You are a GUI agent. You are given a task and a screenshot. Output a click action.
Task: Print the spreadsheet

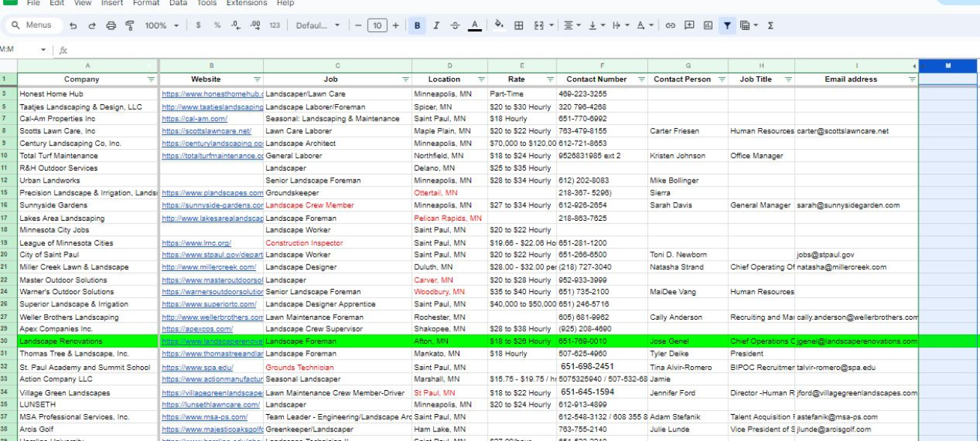tap(111, 25)
